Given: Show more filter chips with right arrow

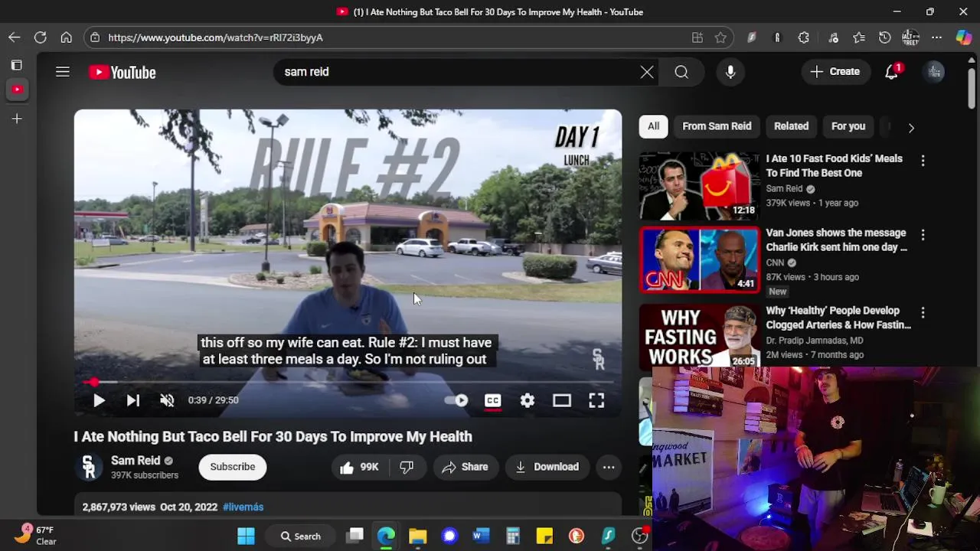Looking at the screenshot, I should pos(911,127).
